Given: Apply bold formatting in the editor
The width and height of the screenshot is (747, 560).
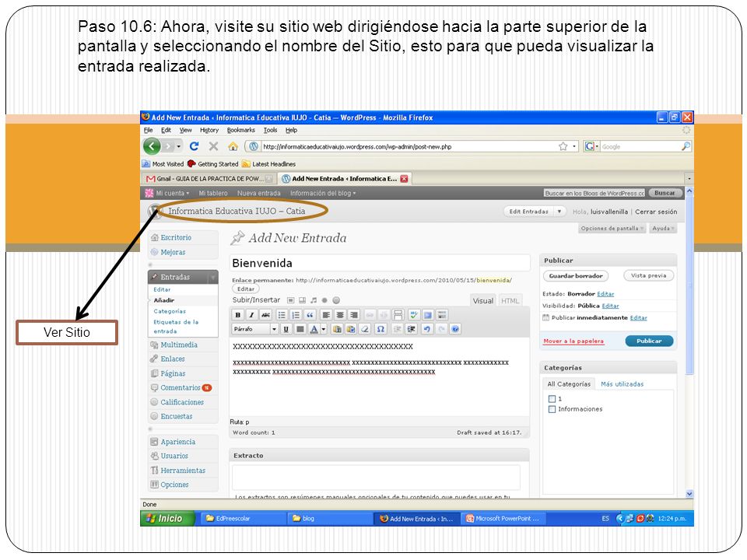Looking at the screenshot, I should pyautogui.click(x=238, y=315).
